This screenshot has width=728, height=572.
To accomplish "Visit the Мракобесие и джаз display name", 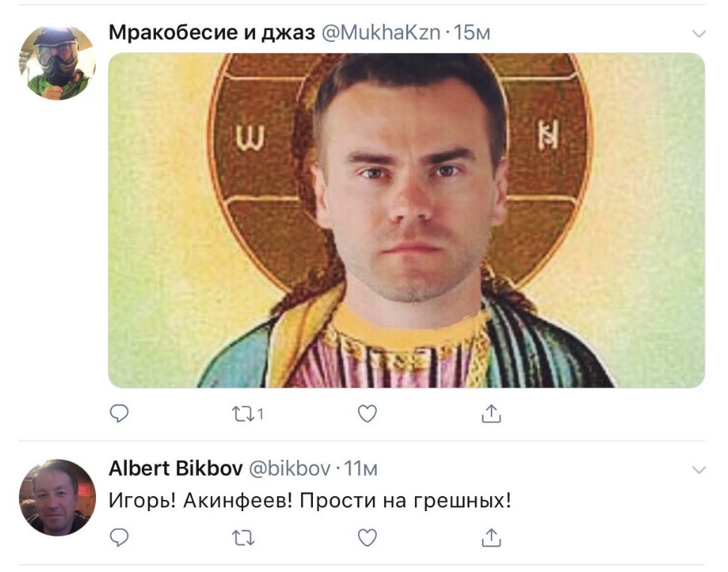I will [212, 32].
